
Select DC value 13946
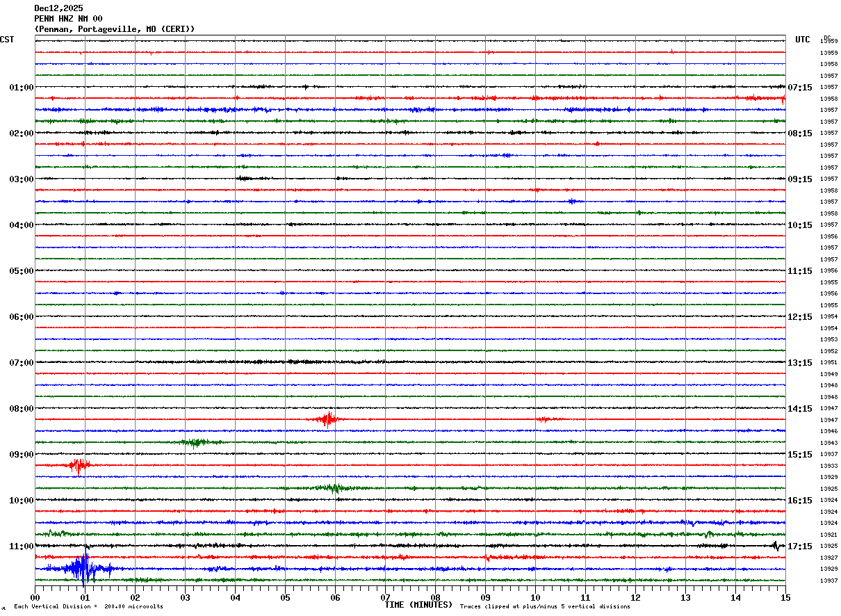click(828, 432)
